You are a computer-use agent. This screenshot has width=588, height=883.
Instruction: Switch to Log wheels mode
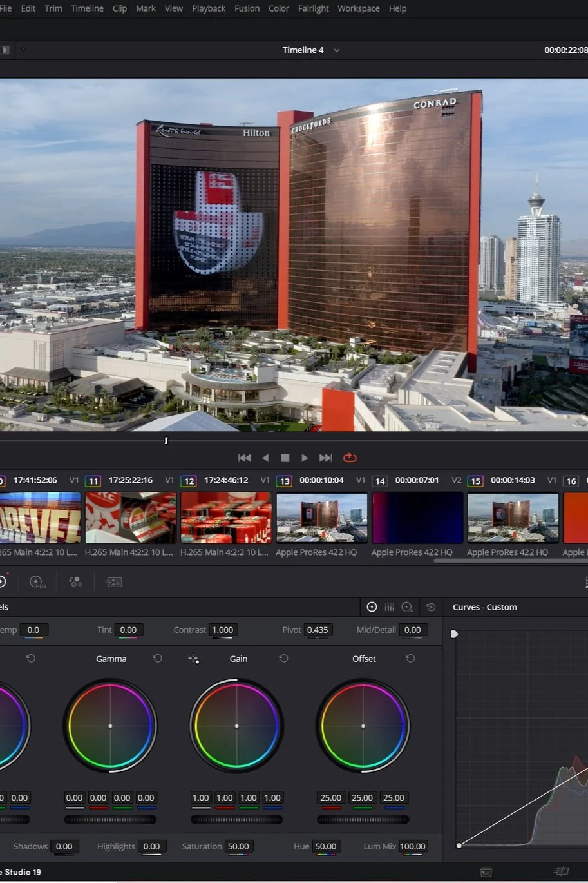[x=407, y=607]
